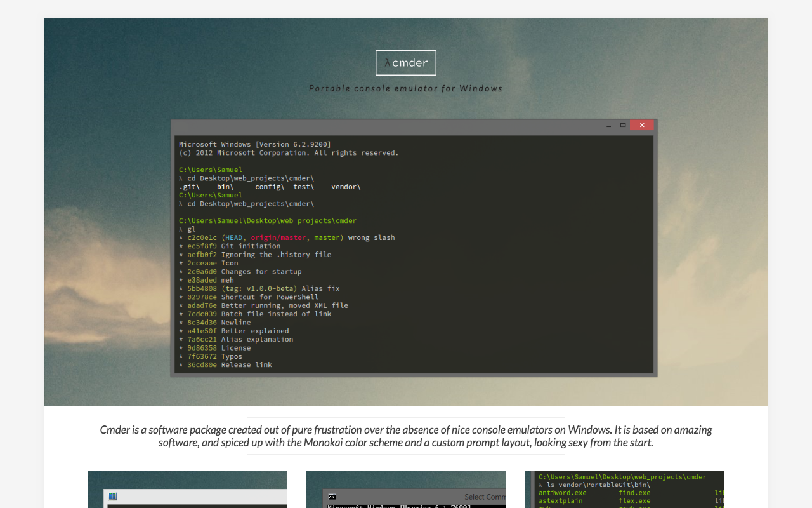The width and height of the screenshot is (812, 508).
Task: Click the 'Cmder is a software package' description paragraph
Action: (x=406, y=436)
